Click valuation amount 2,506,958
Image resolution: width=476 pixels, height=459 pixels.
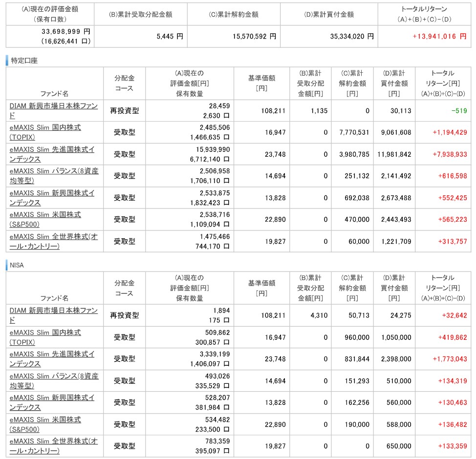click(x=215, y=171)
